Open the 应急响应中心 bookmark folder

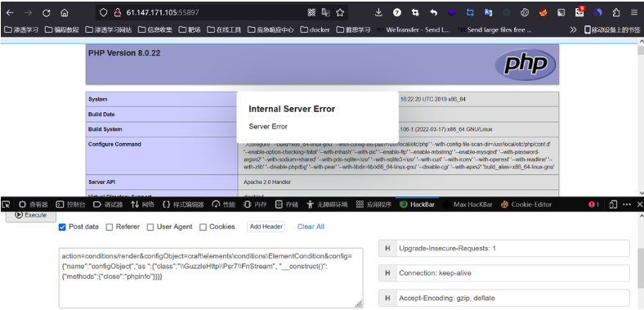coord(271,29)
